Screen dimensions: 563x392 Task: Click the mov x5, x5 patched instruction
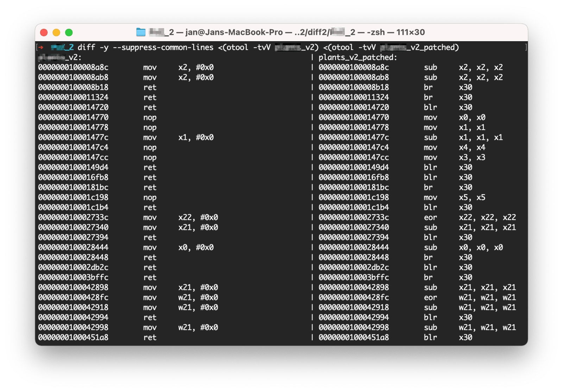[x=454, y=198]
